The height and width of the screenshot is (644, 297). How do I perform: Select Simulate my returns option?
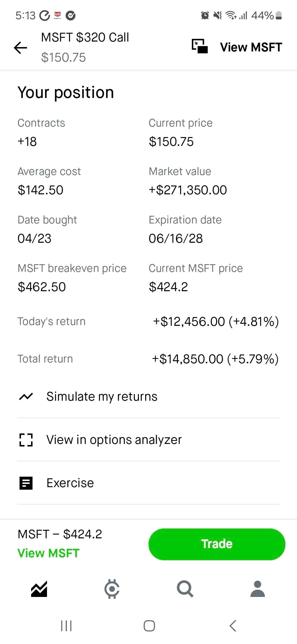pyautogui.click(x=102, y=397)
